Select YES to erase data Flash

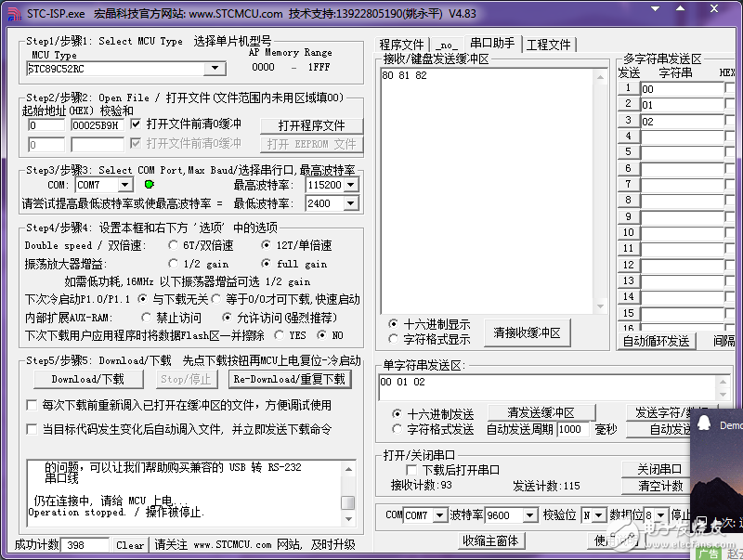[x=280, y=335]
